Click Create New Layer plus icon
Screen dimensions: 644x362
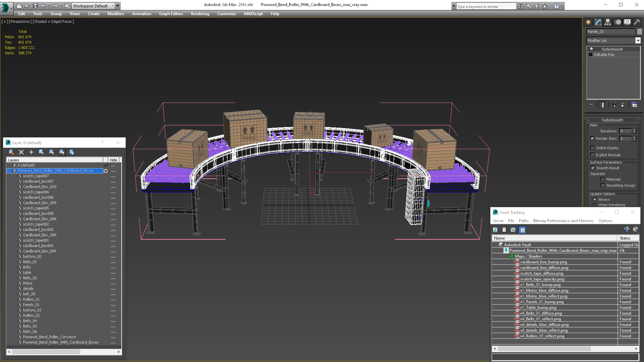click(x=31, y=152)
